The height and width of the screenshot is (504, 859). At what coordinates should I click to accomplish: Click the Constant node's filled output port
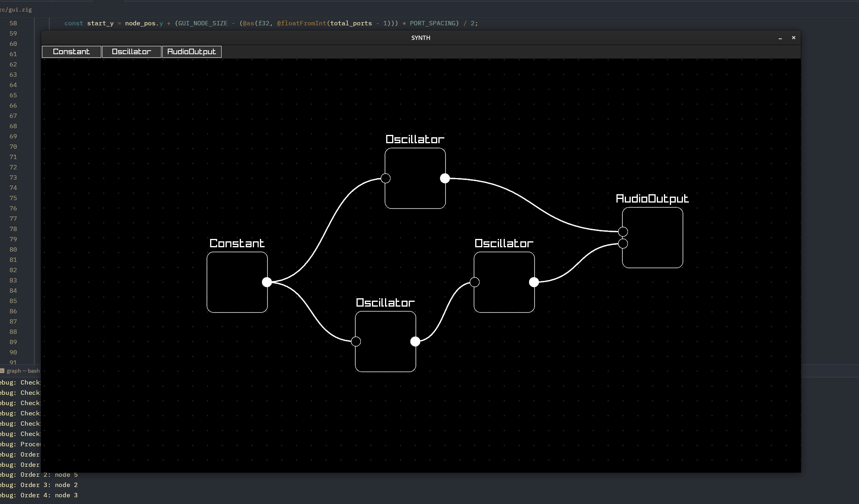coord(267,282)
